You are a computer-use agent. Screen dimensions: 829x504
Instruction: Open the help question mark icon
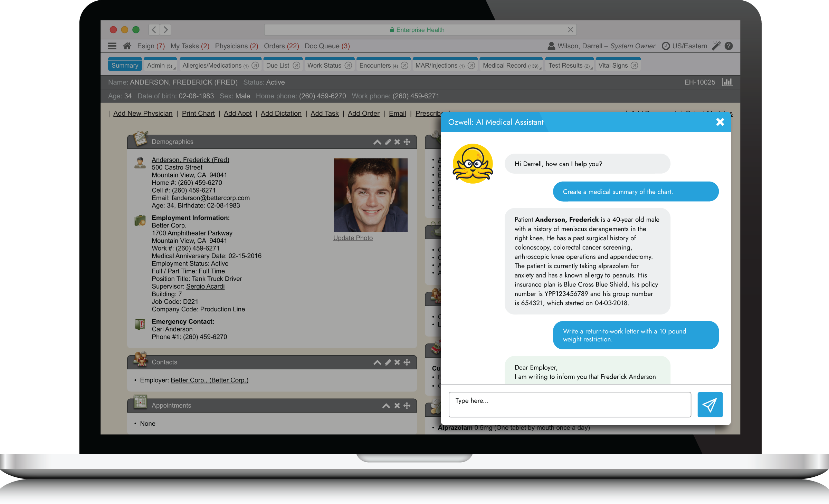pyautogui.click(x=729, y=46)
